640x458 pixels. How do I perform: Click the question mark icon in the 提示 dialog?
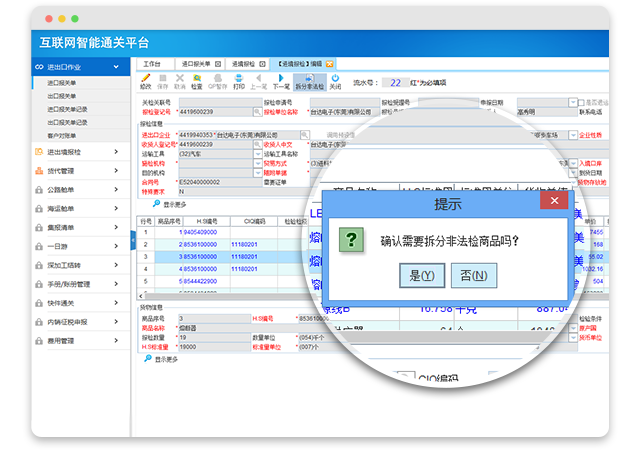[351, 240]
